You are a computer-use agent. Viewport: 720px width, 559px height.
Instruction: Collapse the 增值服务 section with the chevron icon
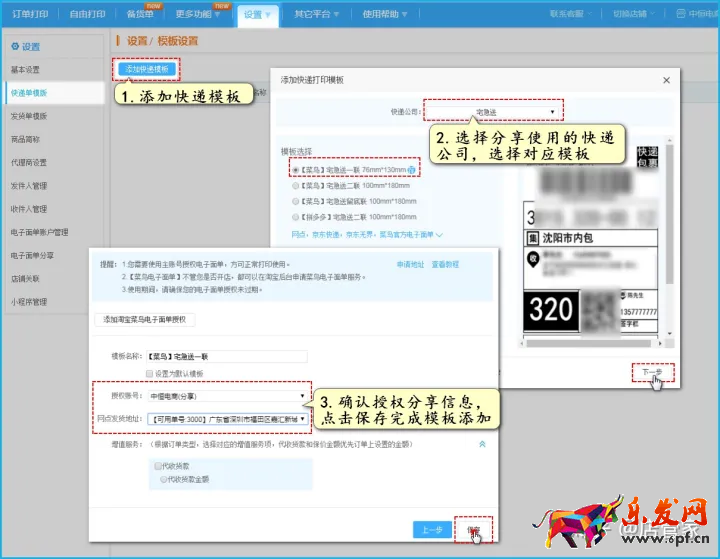click(481, 442)
